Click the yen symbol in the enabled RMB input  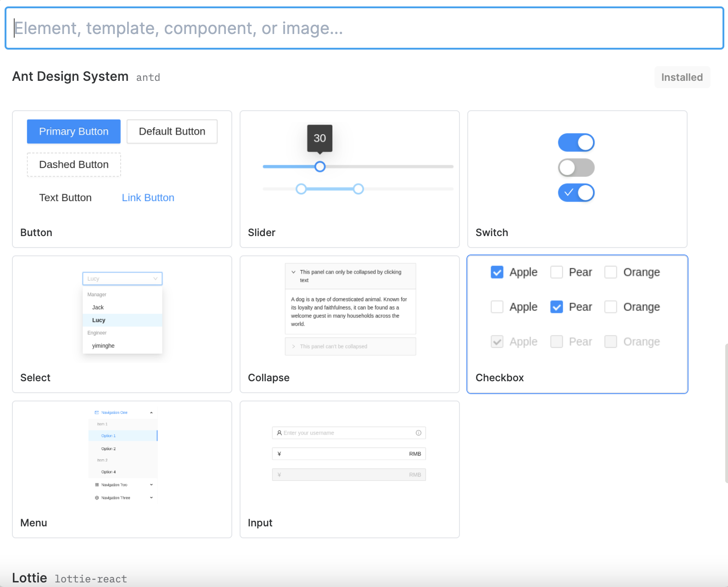pyautogui.click(x=279, y=454)
